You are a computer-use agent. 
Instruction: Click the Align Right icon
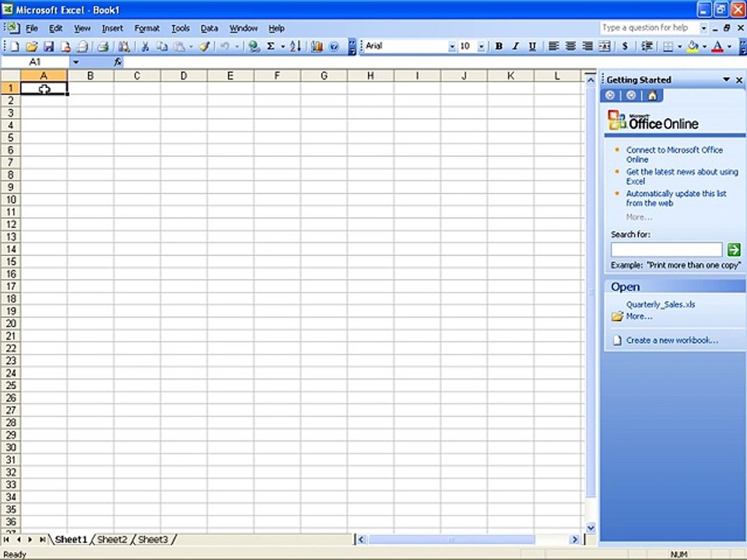click(x=587, y=46)
